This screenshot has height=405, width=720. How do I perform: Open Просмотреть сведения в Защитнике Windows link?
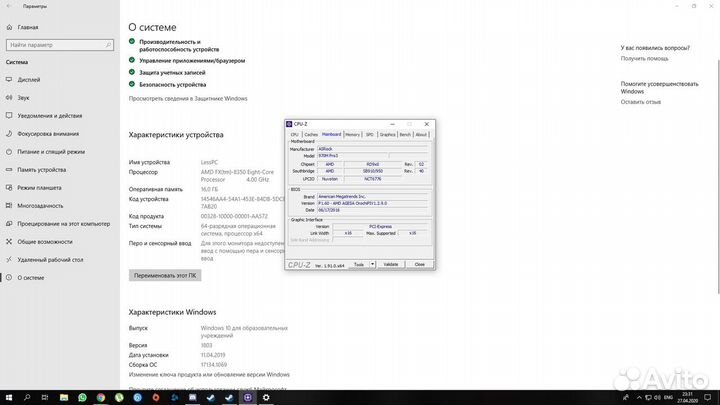pos(188,99)
